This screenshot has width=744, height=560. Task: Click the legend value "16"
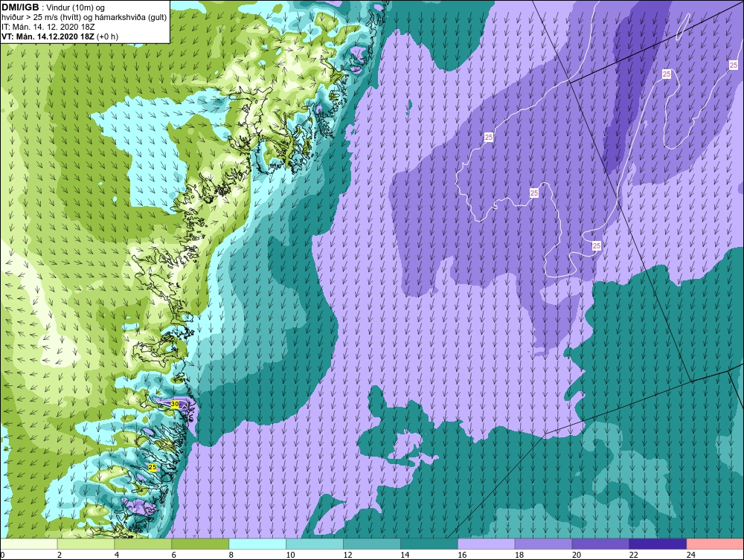coord(462,555)
